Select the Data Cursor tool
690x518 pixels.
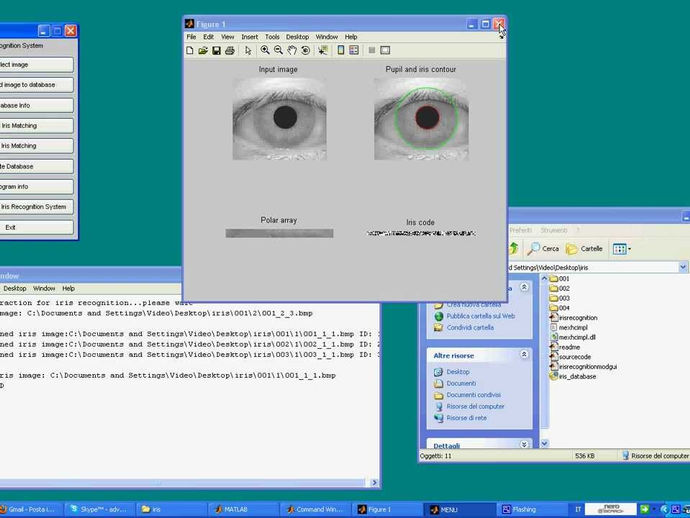[x=323, y=50]
